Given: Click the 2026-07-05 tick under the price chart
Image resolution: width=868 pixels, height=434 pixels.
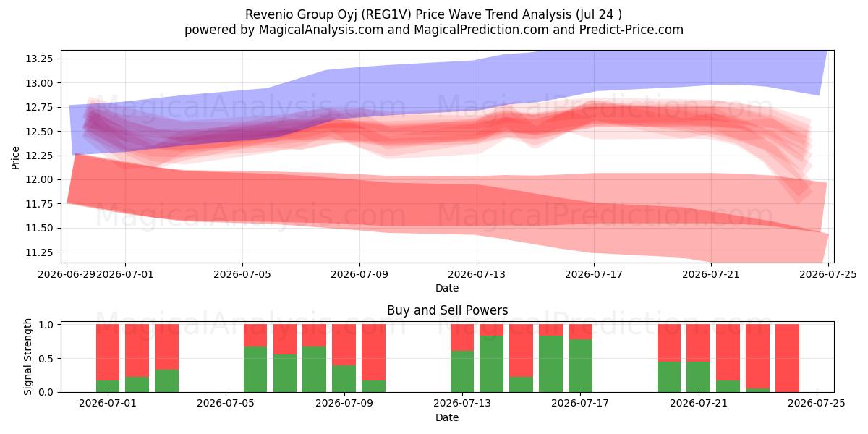Looking at the screenshot, I should click(242, 274).
